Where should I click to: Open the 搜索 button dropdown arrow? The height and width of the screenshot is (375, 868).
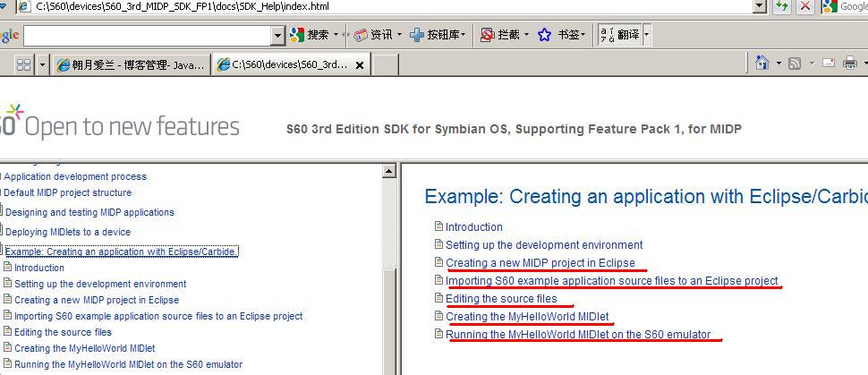click(x=336, y=35)
